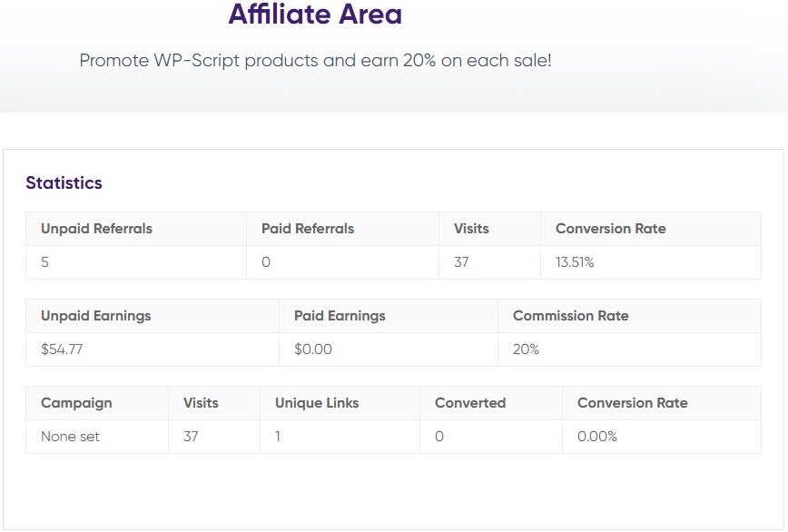Viewport: 788px width, 532px height.
Task: Click the Campaign column header
Action: [x=76, y=403]
